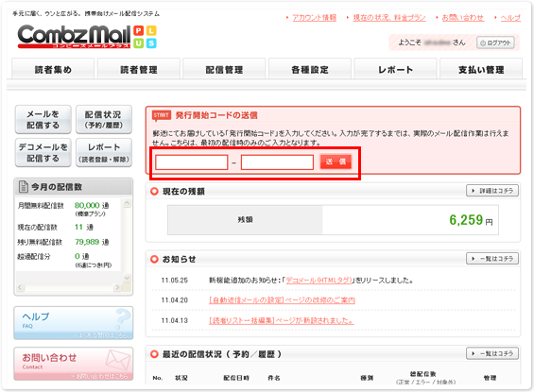Click the 11.04.20 news date
This screenshot has height=392, width=534.
[x=174, y=300]
